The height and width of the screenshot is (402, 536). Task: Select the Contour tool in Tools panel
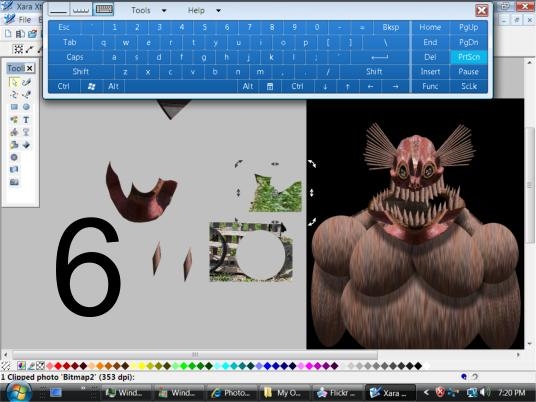coord(14,157)
